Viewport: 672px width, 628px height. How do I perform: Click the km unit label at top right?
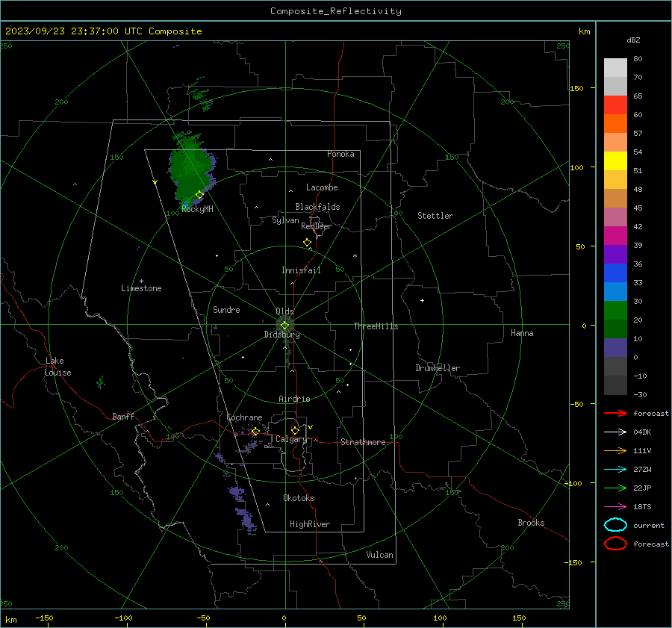tap(584, 31)
